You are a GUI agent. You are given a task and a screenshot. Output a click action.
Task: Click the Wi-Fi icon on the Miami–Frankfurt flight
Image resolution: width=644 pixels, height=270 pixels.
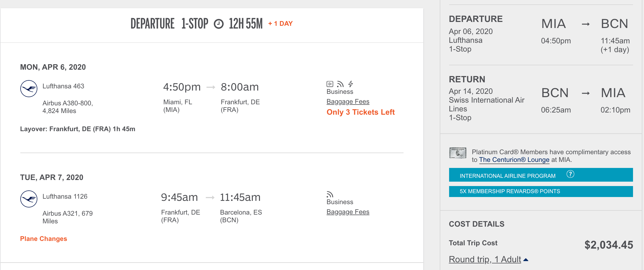tap(340, 84)
